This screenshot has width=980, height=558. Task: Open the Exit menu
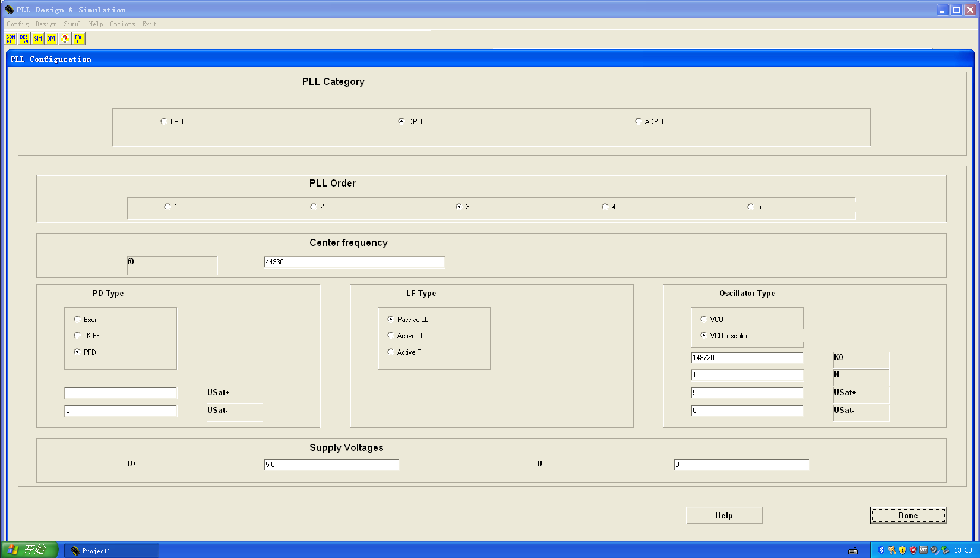tap(149, 24)
